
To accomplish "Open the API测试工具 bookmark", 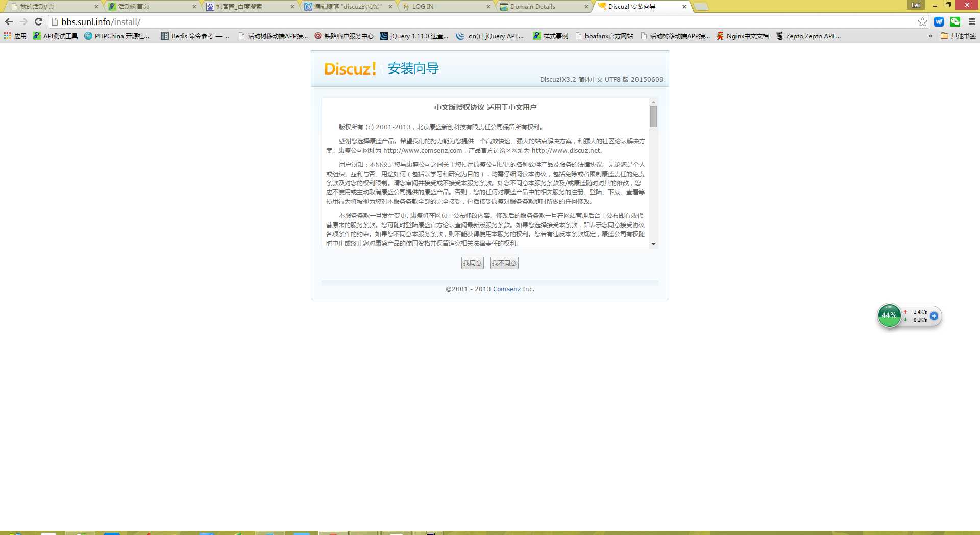I will pyautogui.click(x=55, y=36).
